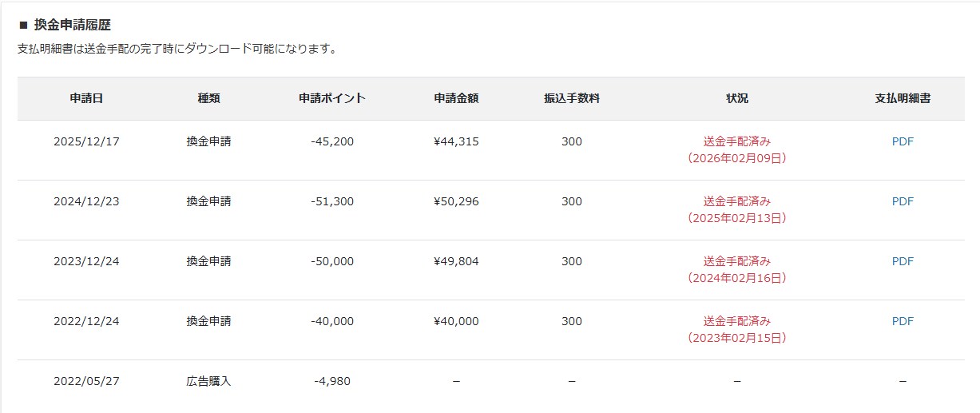Select the 申請ポイント column header
Screen dimensions: 980x413
(332, 98)
